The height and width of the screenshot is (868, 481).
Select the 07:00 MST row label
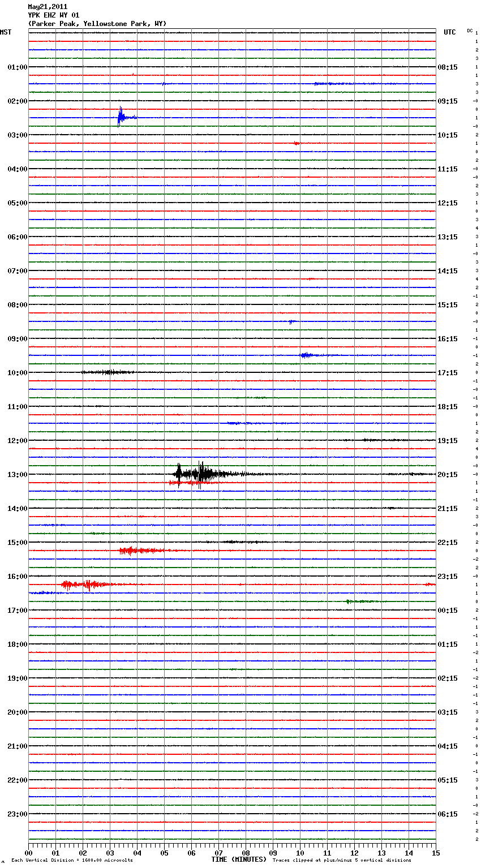tap(17, 271)
